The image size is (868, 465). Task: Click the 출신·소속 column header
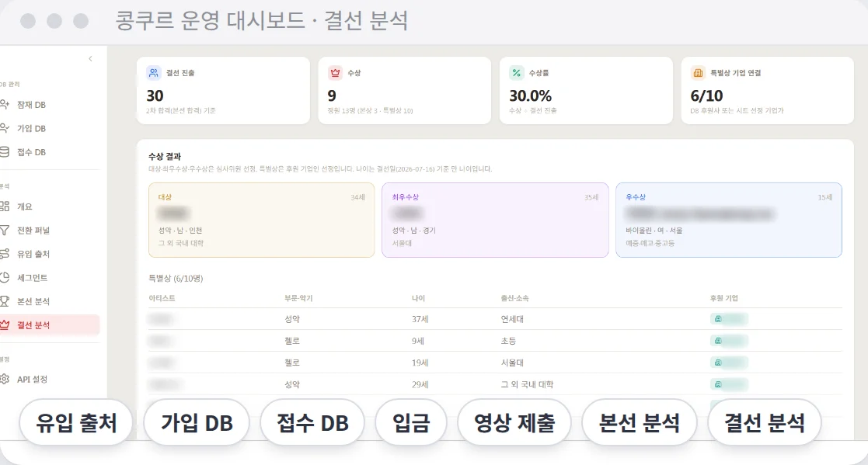pos(515,298)
